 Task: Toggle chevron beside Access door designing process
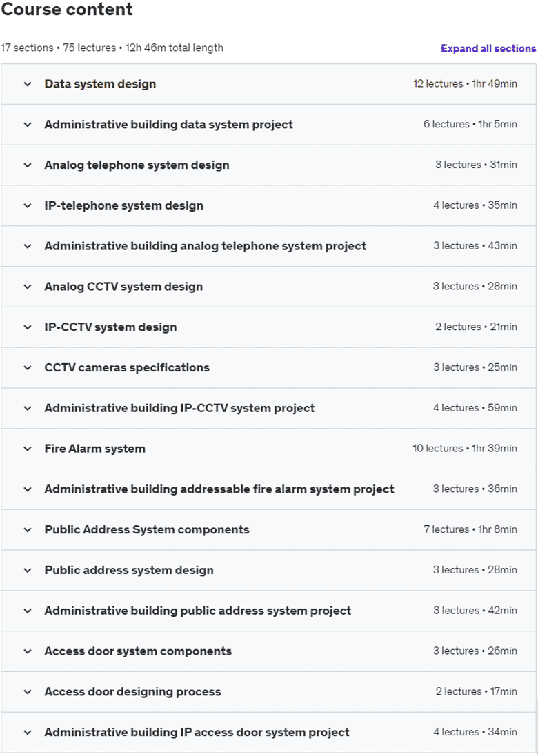tap(28, 691)
